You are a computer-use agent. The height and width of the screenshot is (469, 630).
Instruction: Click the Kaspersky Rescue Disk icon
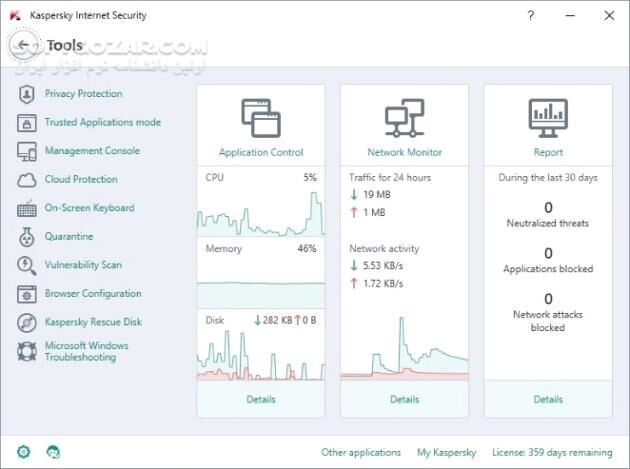pos(27,323)
